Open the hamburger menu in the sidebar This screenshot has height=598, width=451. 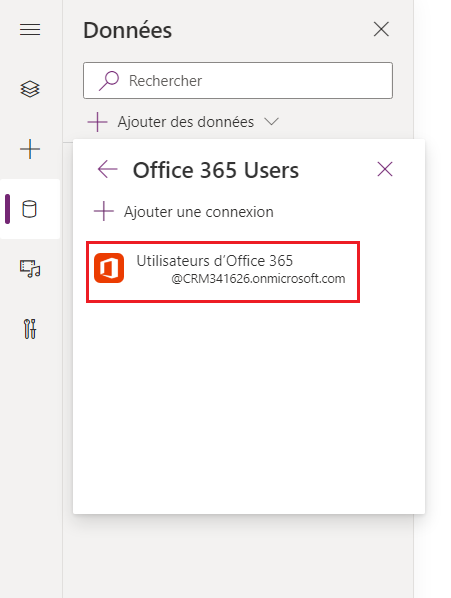[x=30, y=29]
